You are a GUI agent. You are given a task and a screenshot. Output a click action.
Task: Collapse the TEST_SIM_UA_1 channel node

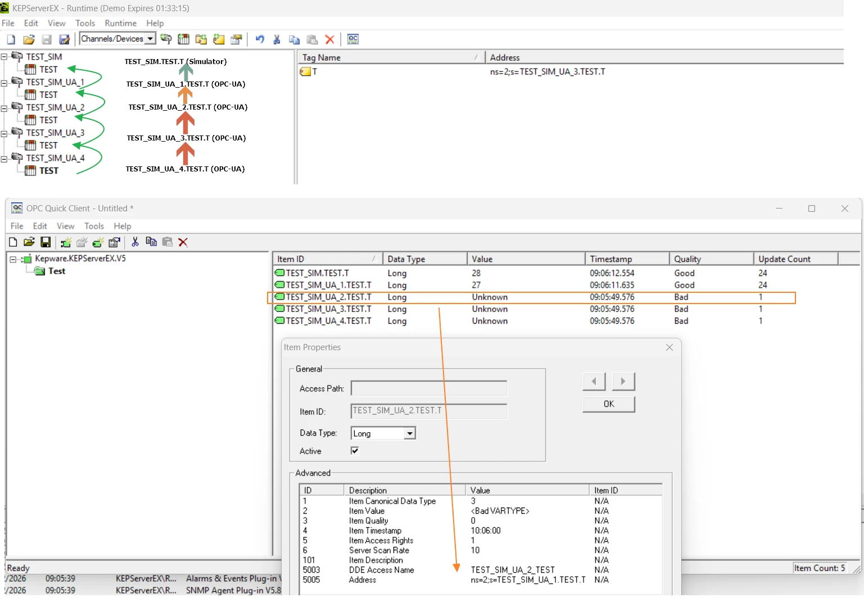point(4,82)
